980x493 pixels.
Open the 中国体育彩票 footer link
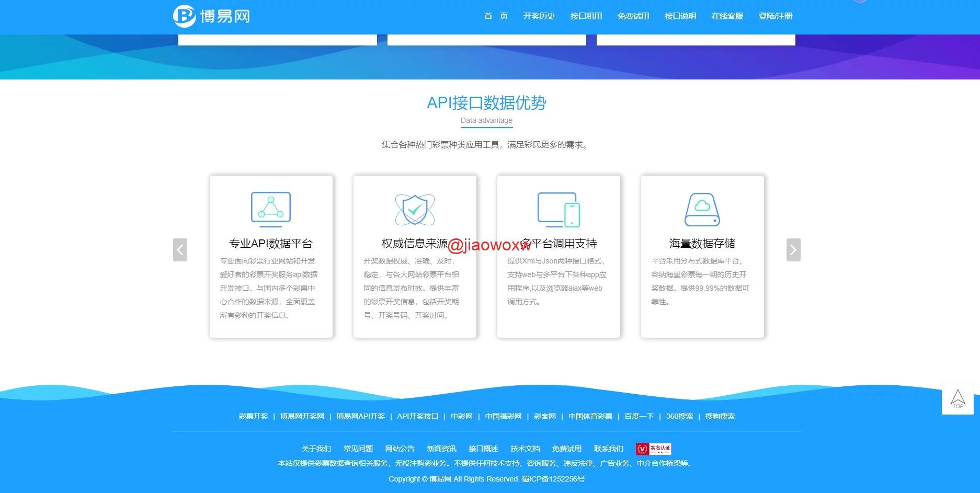click(590, 416)
